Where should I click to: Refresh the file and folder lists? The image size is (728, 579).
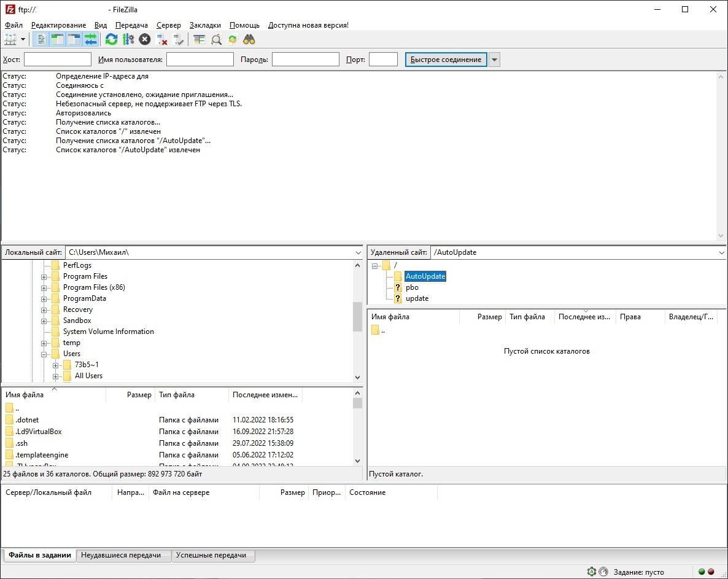pyautogui.click(x=111, y=39)
